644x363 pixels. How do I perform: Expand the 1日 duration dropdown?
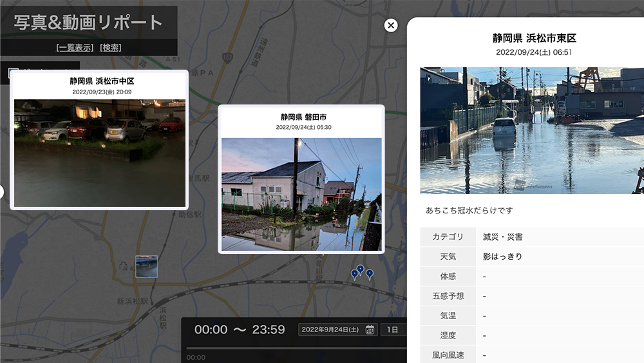tap(393, 329)
